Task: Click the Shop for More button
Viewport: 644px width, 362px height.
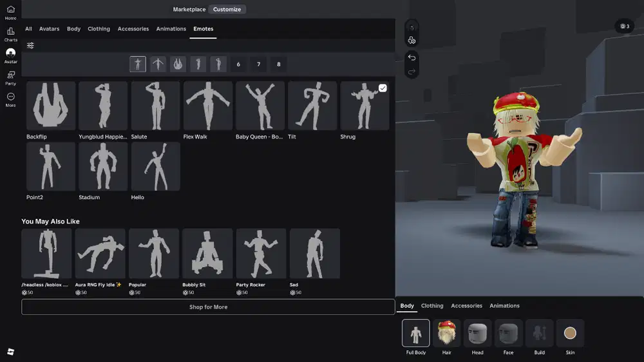Action: click(208, 307)
